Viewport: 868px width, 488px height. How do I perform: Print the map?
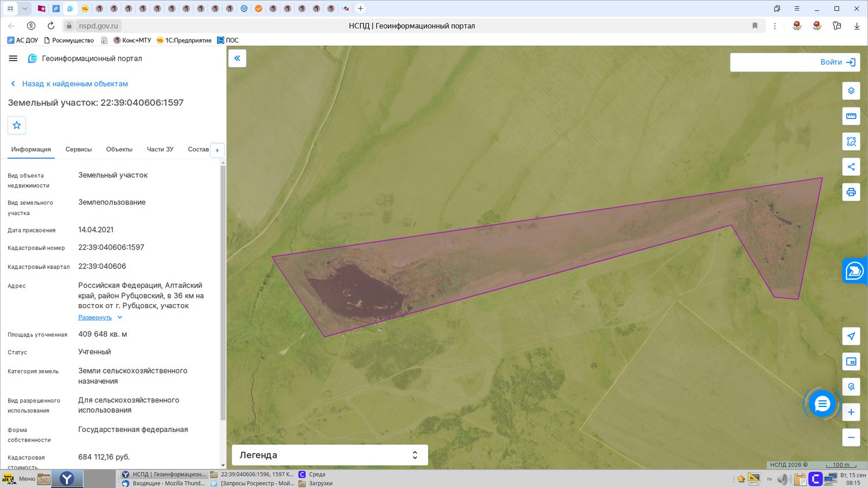point(851,192)
